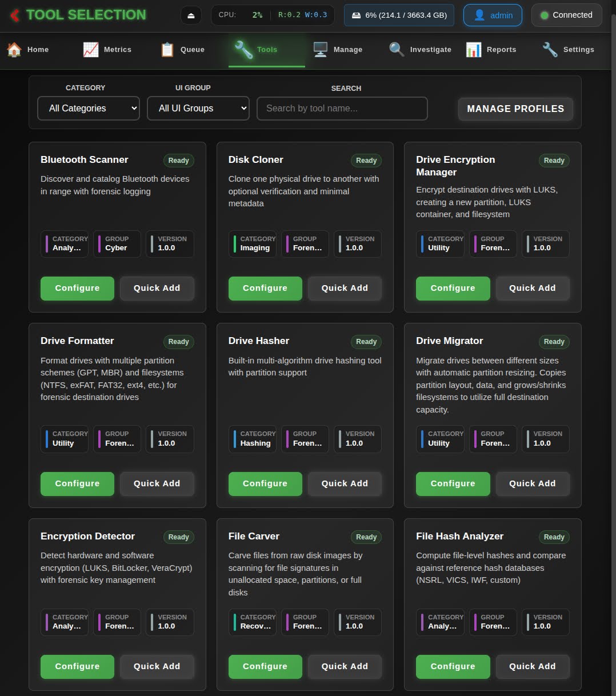This screenshot has height=696, width=616.
Task: Open the Category dropdown filter
Action: coord(89,108)
